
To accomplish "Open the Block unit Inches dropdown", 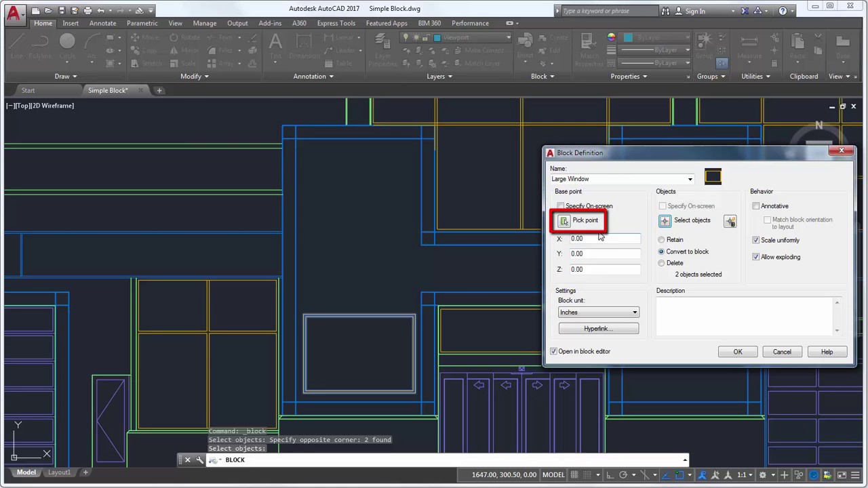I will tap(598, 312).
